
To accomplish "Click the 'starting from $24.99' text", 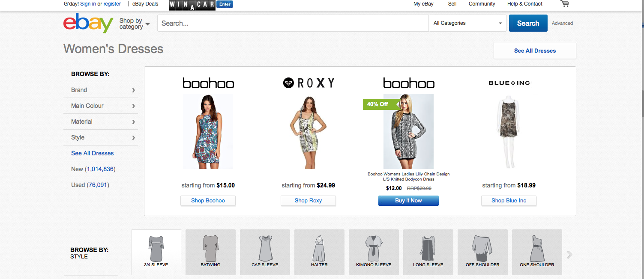I will tap(309, 185).
